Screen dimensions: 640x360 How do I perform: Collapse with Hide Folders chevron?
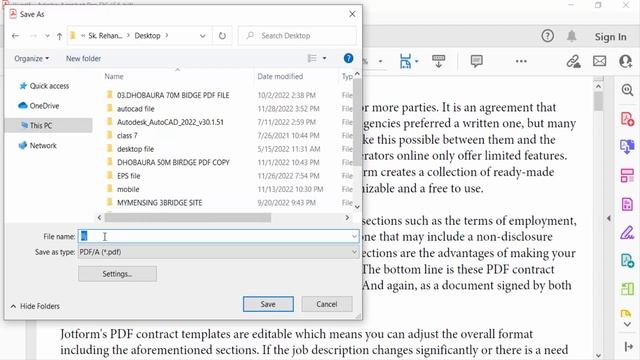(x=13, y=306)
